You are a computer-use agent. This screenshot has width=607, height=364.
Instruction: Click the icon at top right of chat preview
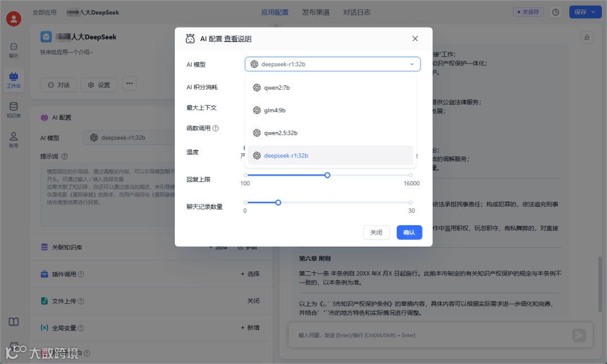(587, 37)
